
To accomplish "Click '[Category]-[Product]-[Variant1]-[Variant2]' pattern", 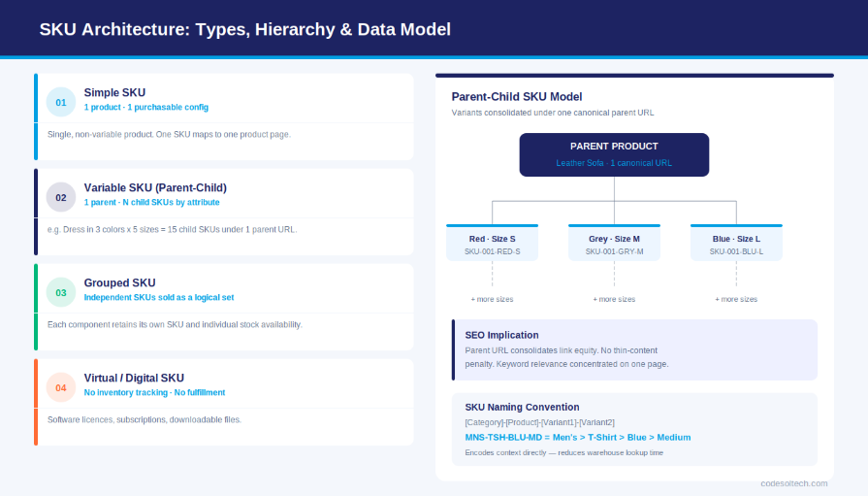I will coord(540,422).
